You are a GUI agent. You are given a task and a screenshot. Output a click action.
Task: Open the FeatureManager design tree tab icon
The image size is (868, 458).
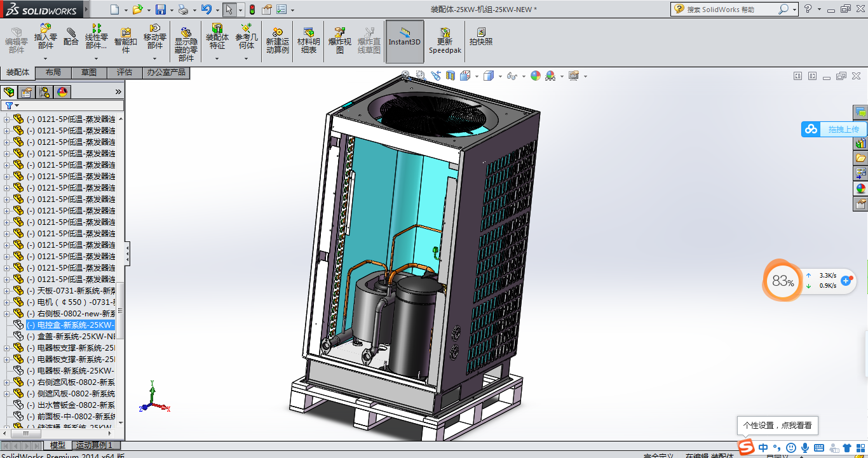coord(9,92)
